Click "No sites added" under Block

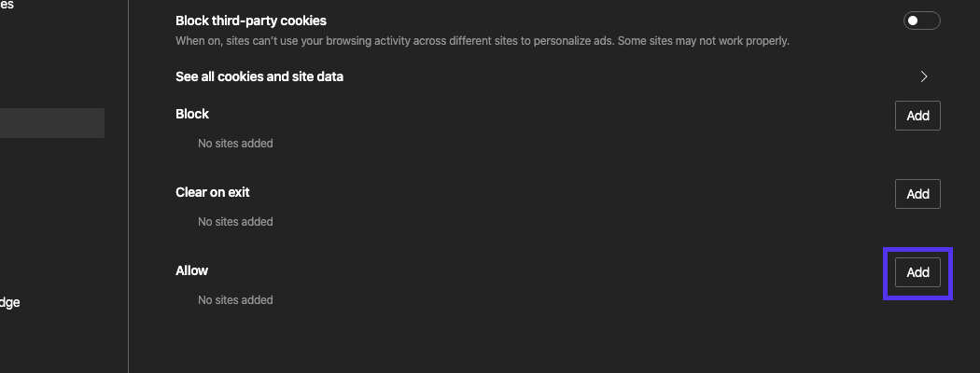[235, 144]
